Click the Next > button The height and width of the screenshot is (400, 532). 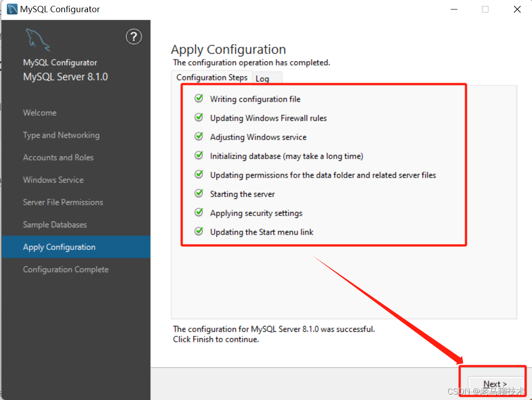click(x=495, y=384)
